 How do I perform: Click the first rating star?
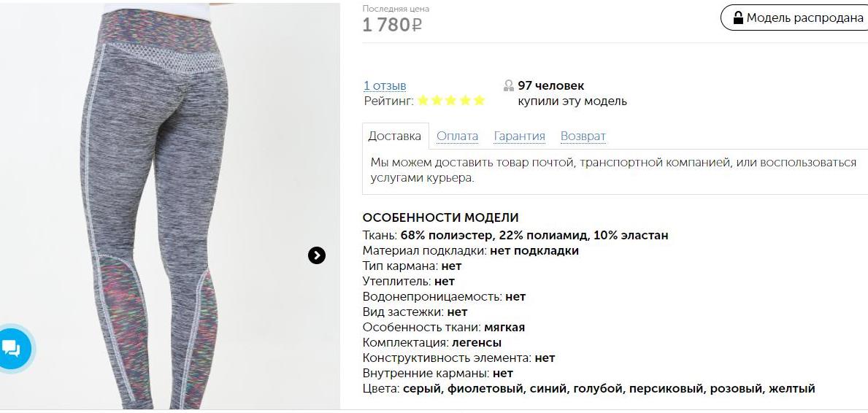(423, 101)
